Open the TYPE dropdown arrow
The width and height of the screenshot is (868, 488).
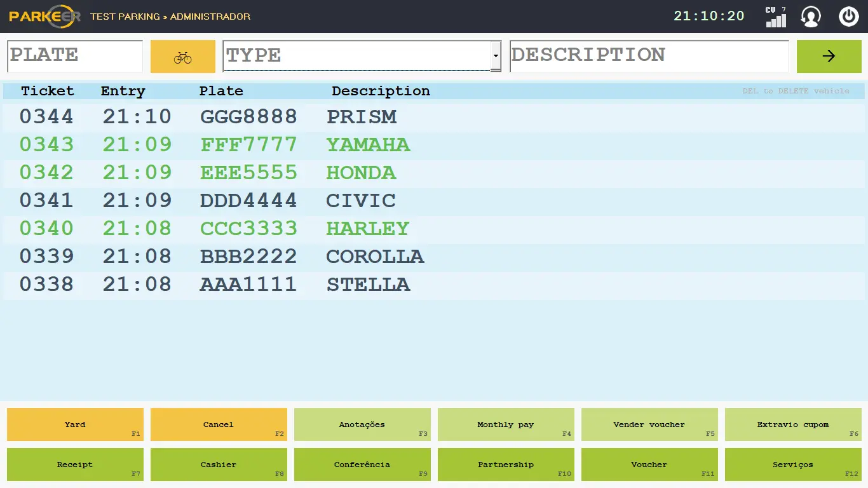click(496, 56)
